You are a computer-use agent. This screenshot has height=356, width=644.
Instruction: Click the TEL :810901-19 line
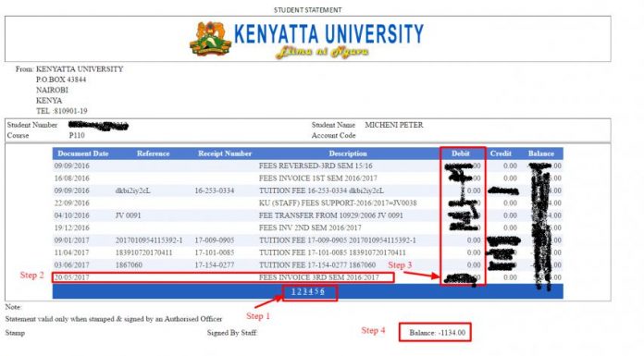(x=62, y=111)
